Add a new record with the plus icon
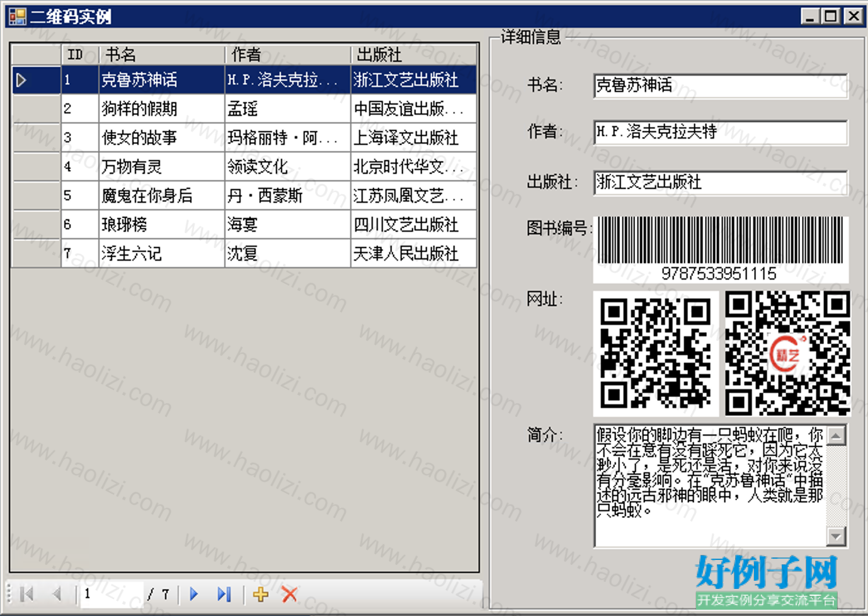The height and width of the screenshot is (616, 868). [260, 594]
